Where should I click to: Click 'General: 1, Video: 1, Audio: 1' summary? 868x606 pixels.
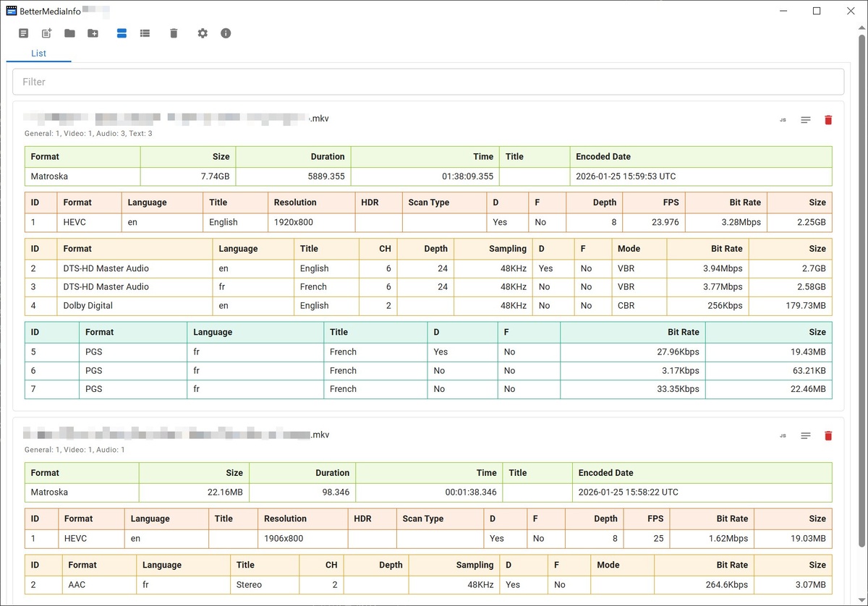tap(75, 450)
